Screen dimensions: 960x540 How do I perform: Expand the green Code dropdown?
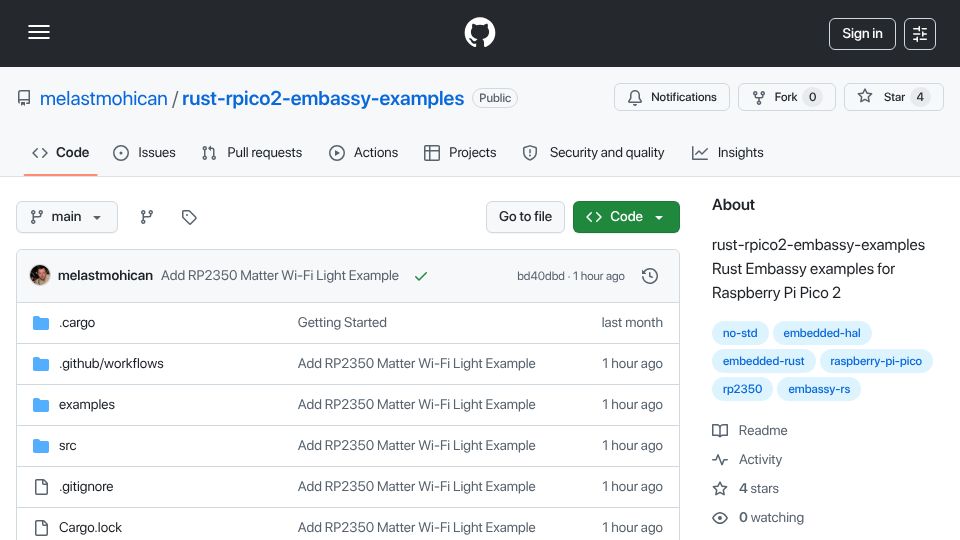click(x=626, y=217)
